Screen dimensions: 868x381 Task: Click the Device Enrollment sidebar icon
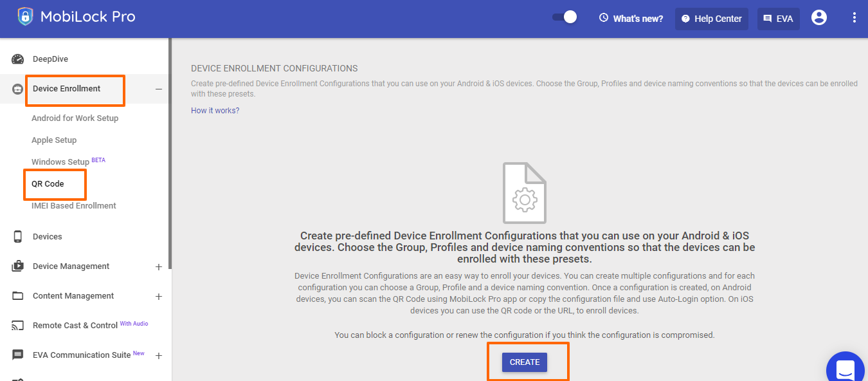(18, 89)
